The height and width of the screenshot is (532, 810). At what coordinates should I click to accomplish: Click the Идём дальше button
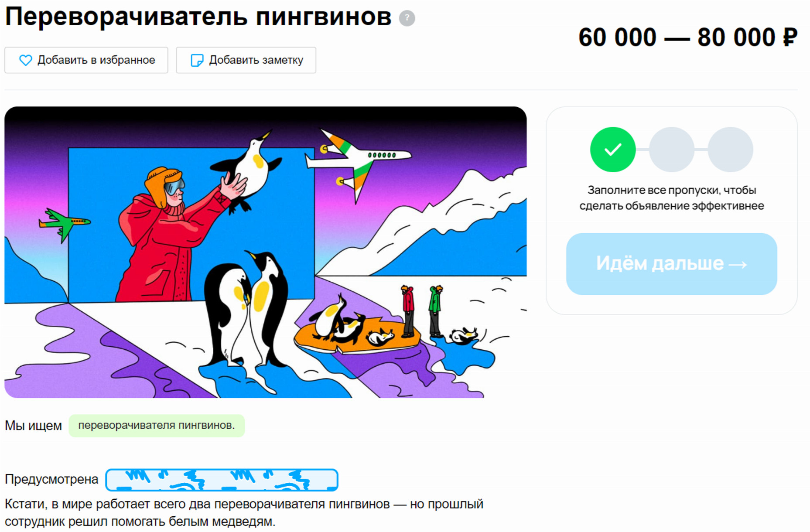point(671,264)
